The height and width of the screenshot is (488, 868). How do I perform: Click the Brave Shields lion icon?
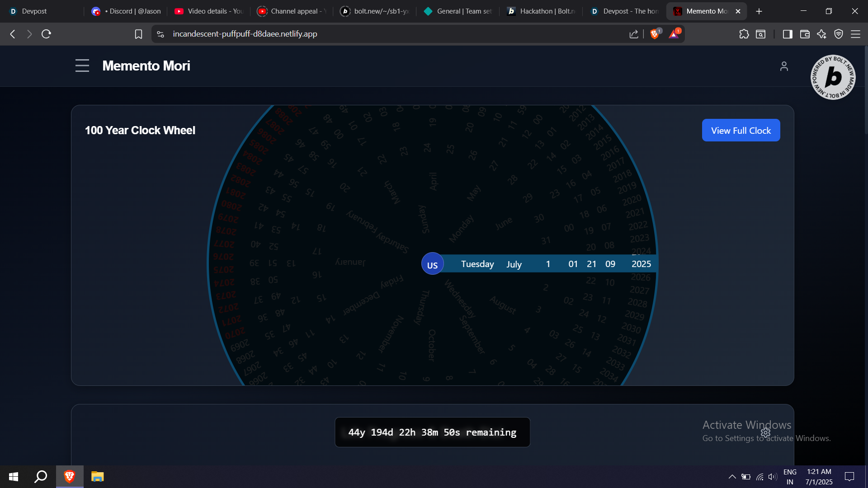coord(654,34)
